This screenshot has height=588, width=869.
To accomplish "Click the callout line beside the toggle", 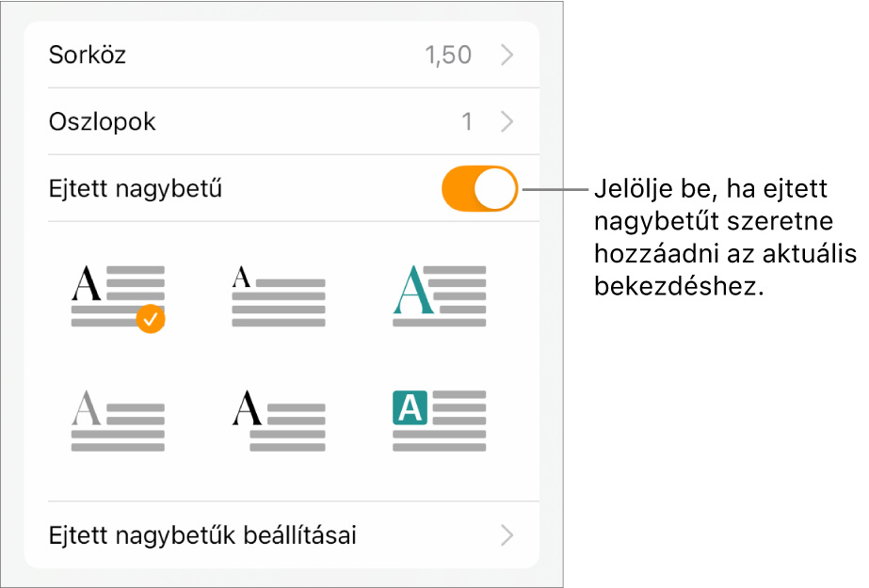I will coord(555,188).
